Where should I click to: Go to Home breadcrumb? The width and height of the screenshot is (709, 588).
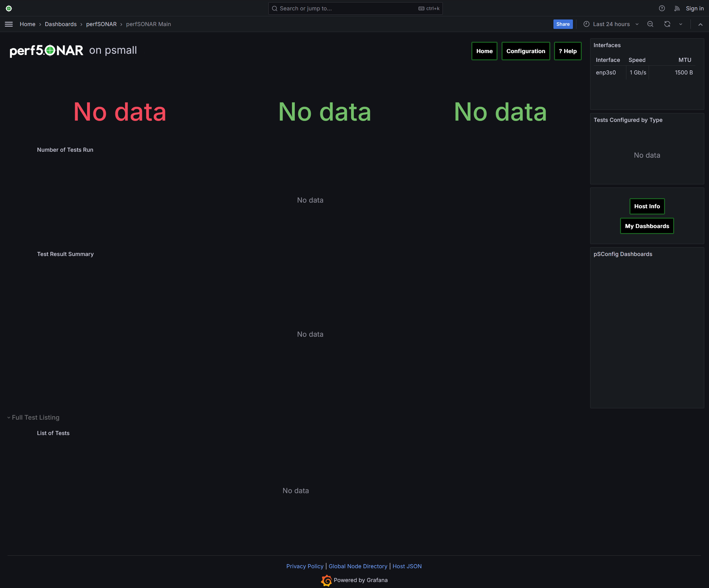tap(27, 24)
